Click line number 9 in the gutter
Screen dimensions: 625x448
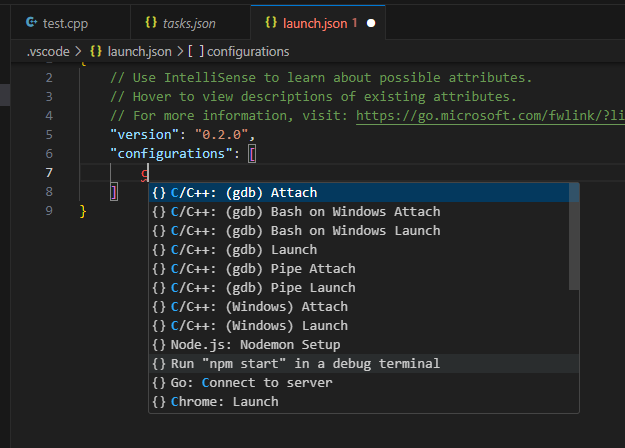(49, 211)
